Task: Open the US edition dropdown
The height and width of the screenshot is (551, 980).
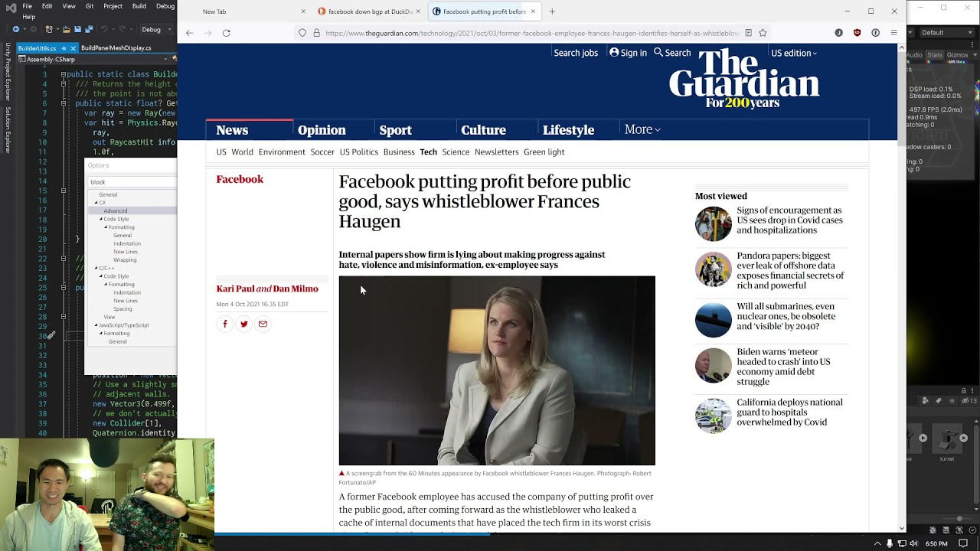Action: (794, 53)
